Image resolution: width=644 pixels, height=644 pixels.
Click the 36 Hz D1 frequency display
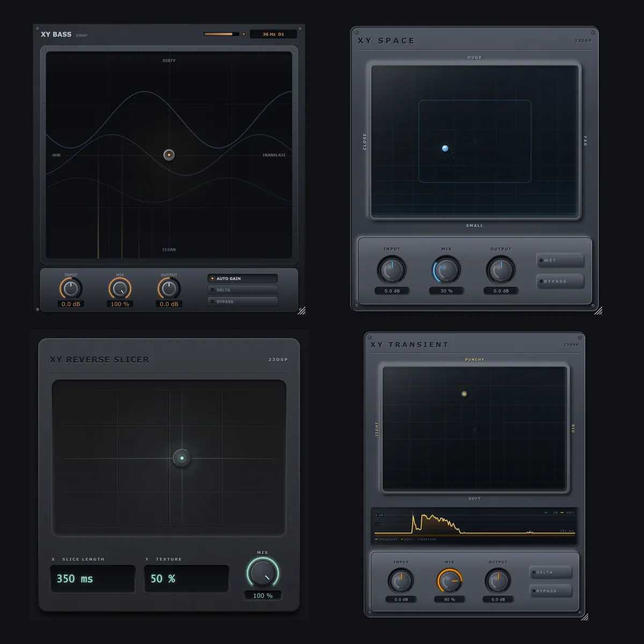(273, 34)
